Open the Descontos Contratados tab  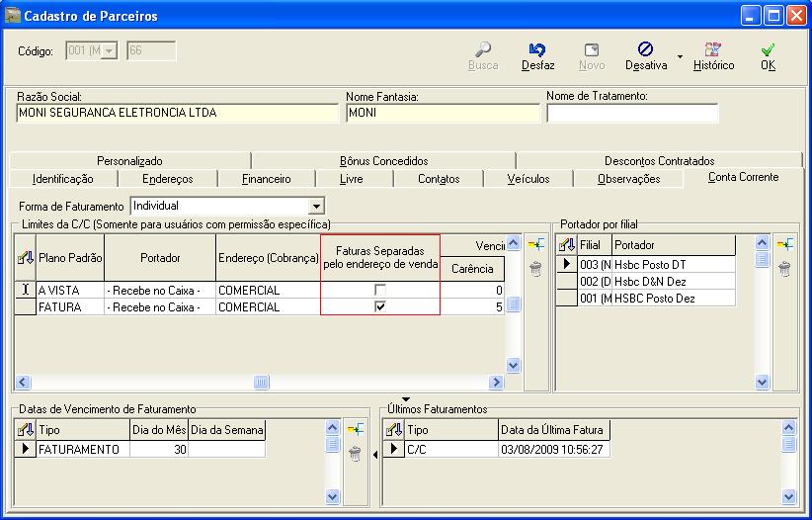pyautogui.click(x=659, y=161)
